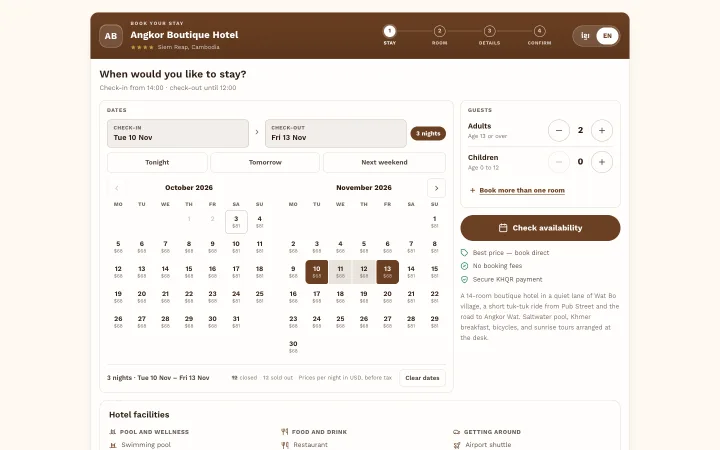Click the hotel star rating
The width and height of the screenshot is (720, 450).
142,47
